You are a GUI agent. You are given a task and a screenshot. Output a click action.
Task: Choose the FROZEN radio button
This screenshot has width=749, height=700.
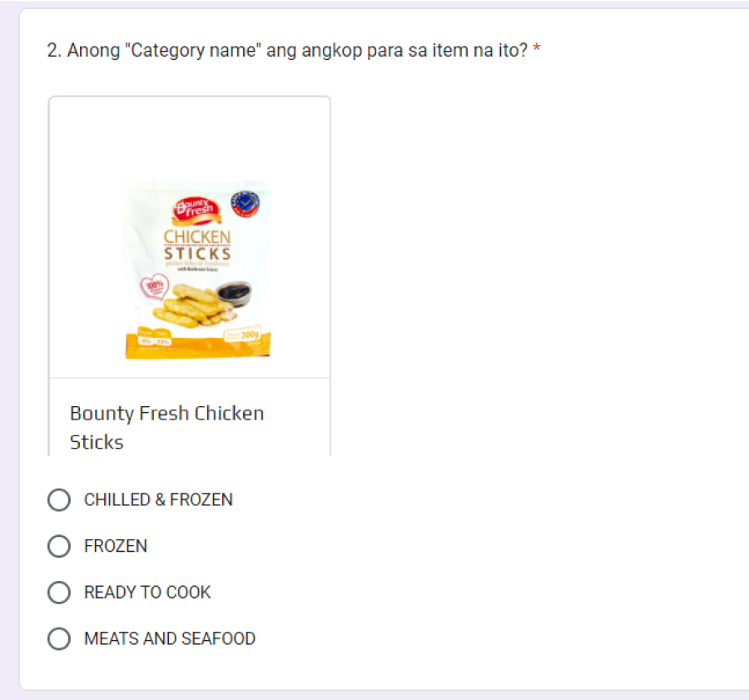pos(59,547)
